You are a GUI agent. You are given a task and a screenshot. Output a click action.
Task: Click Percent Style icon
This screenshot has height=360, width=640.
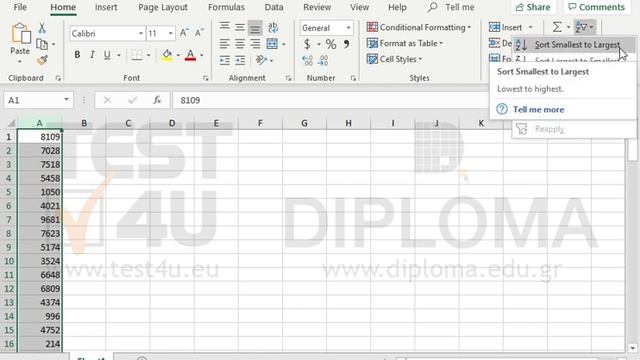point(331,44)
